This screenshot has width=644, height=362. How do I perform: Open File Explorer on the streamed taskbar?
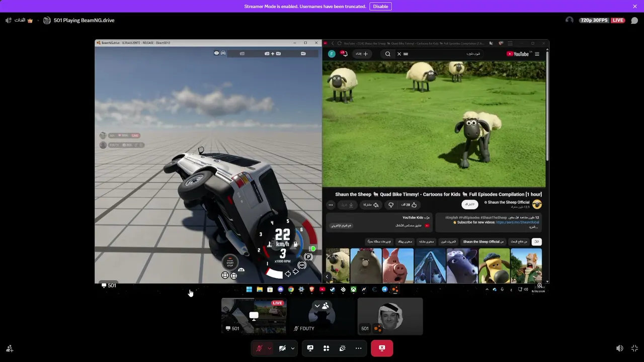coord(260,290)
